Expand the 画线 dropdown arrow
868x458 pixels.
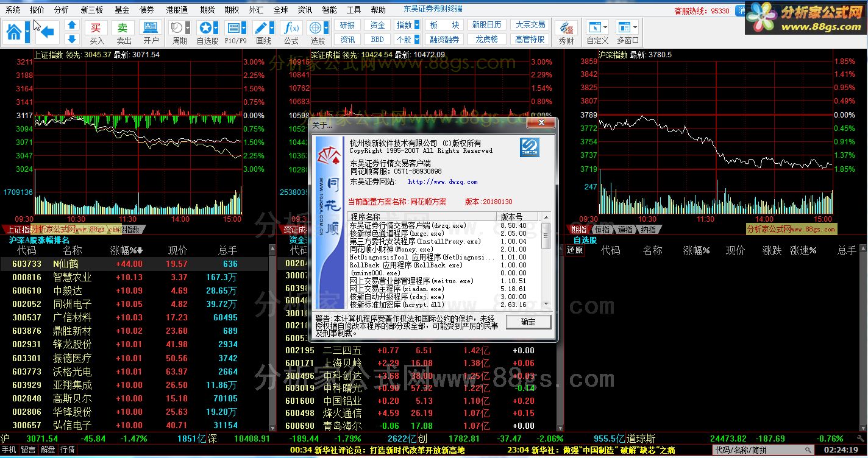click(272, 27)
